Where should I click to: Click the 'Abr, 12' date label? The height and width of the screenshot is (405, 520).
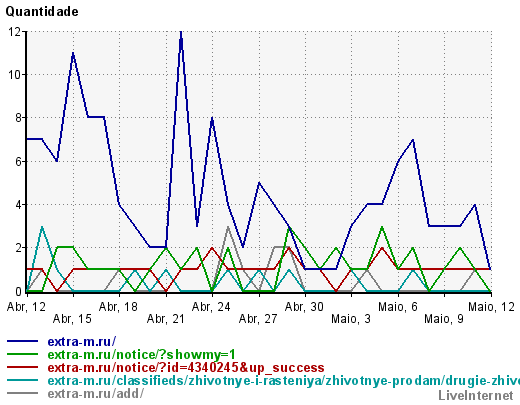pos(26,307)
